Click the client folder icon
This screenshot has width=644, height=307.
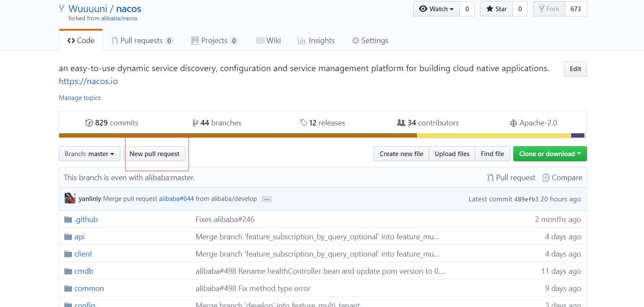click(x=68, y=254)
